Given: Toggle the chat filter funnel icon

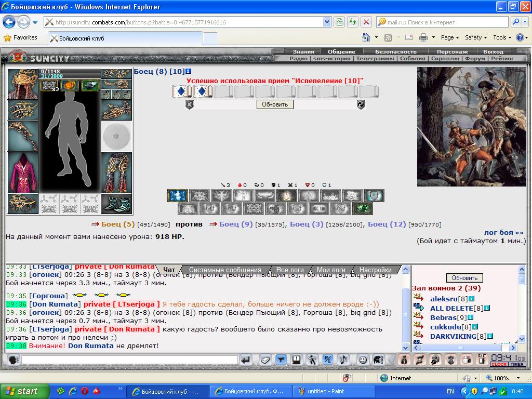Looking at the screenshot, I should click(281, 360).
